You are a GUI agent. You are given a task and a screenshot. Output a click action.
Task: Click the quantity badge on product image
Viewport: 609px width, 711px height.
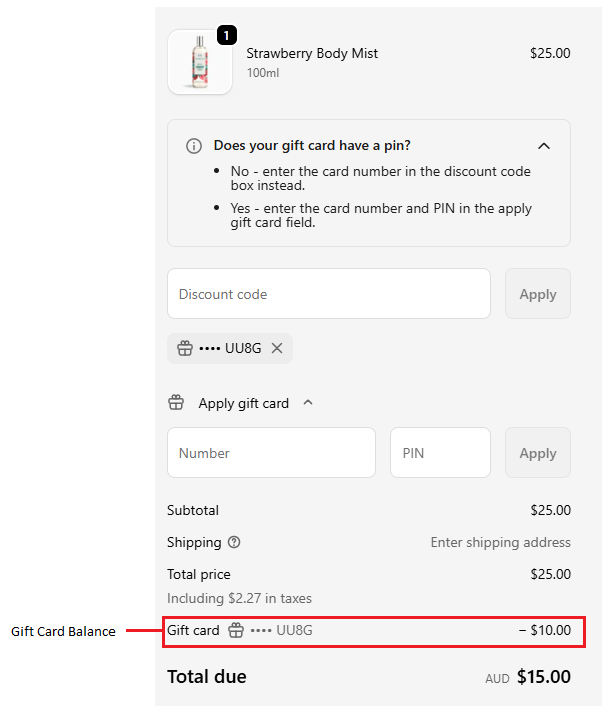coord(226,36)
